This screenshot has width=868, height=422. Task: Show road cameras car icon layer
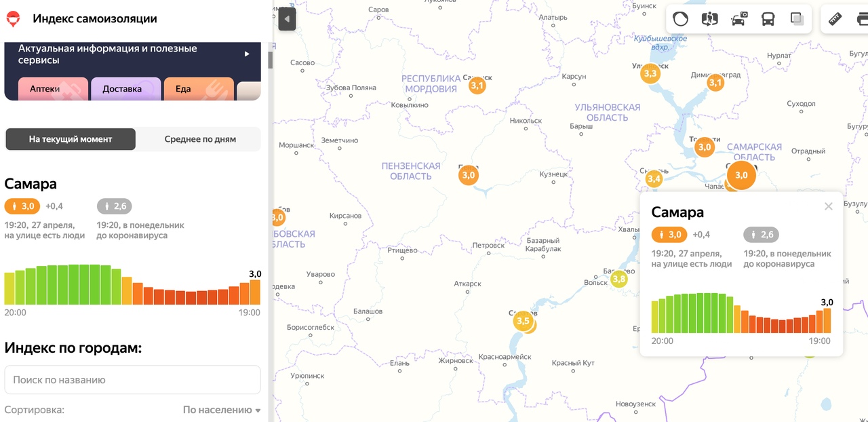[x=739, y=19]
